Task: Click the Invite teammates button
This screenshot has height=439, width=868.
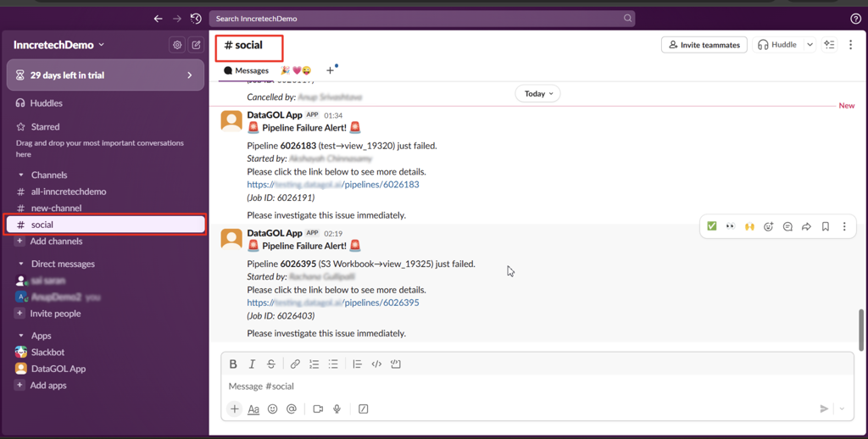Action: click(704, 45)
